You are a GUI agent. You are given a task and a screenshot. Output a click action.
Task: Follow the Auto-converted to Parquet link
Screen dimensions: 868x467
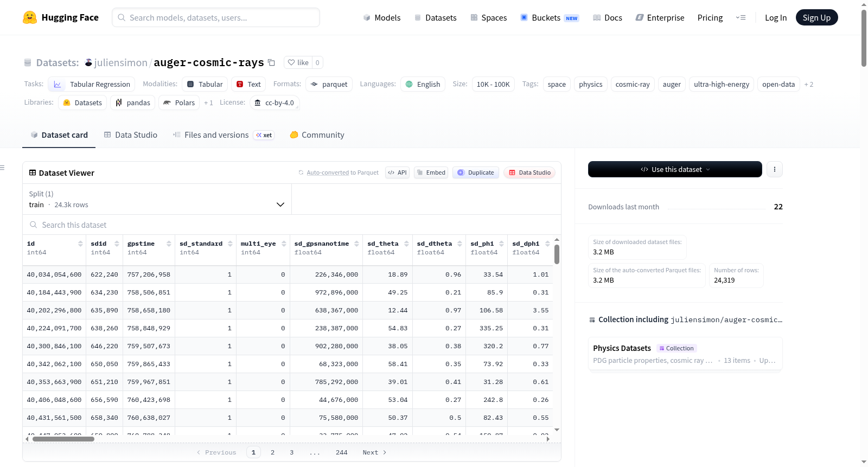pyautogui.click(x=328, y=172)
